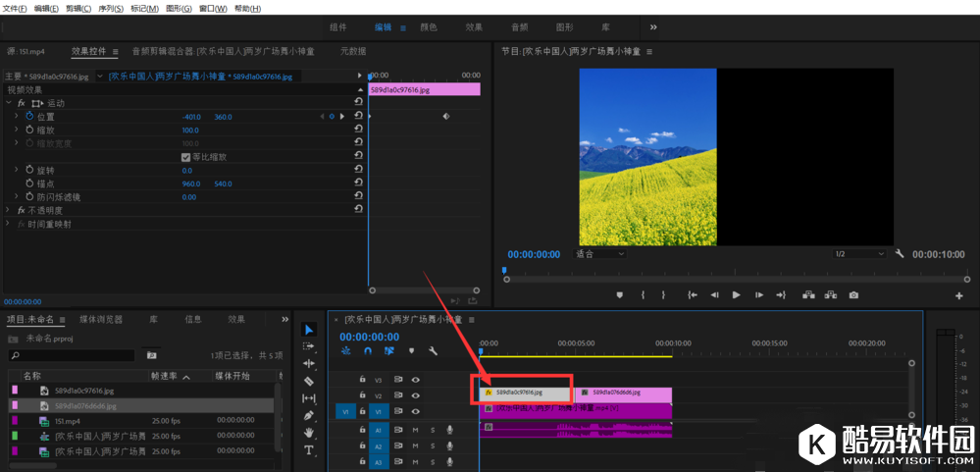The width and height of the screenshot is (980, 472).
Task: Mute audio track A1
Action: 416,430
